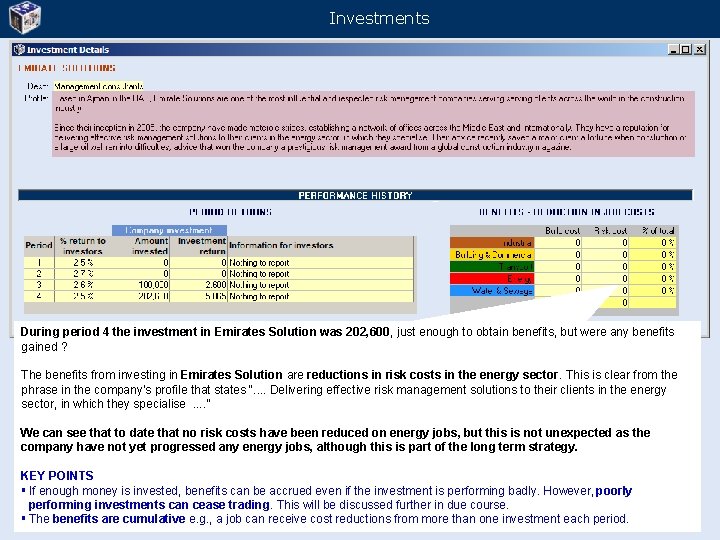Click the Investment return column header
The width and height of the screenshot is (720, 540).
202,246
